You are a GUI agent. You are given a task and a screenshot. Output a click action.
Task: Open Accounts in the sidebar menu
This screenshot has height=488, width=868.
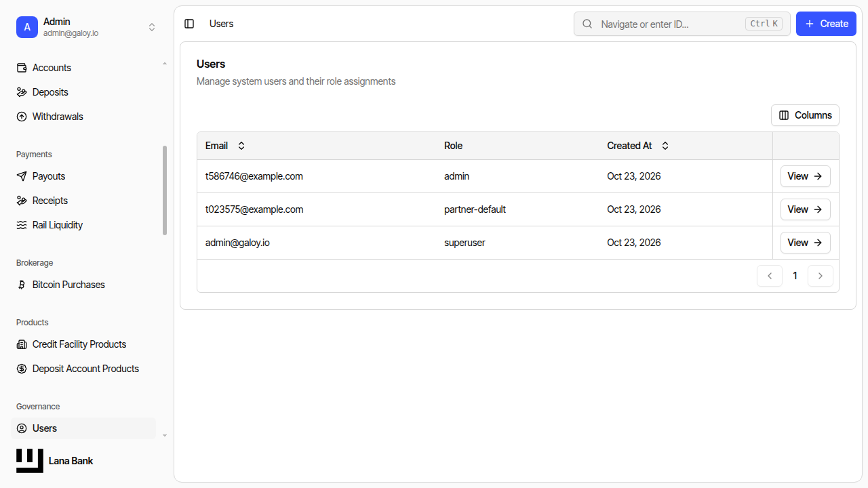point(83,68)
